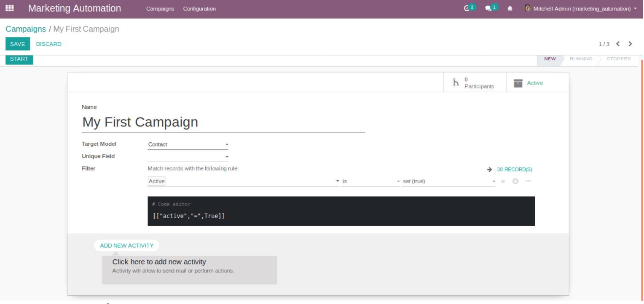Click the Target Model label
The height and width of the screenshot is (304, 644).
pyautogui.click(x=99, y=144)
